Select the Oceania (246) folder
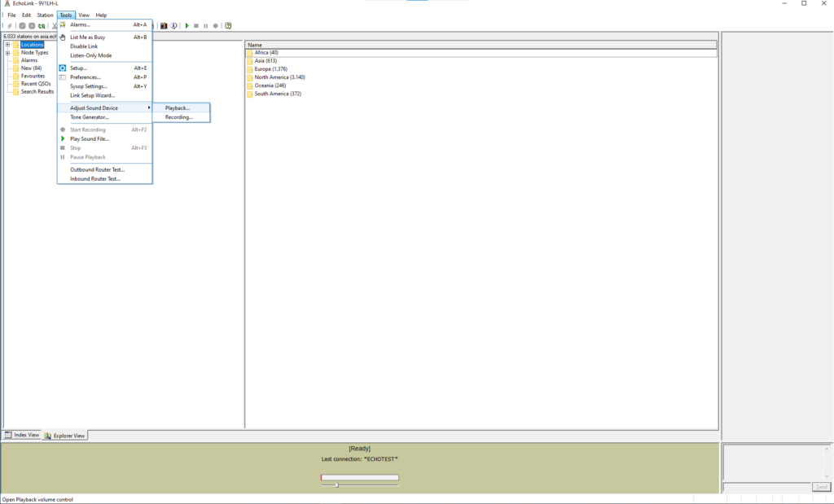The height and width of the screenshot is (504, 834). pyautogui.click(x=270, y=85)
